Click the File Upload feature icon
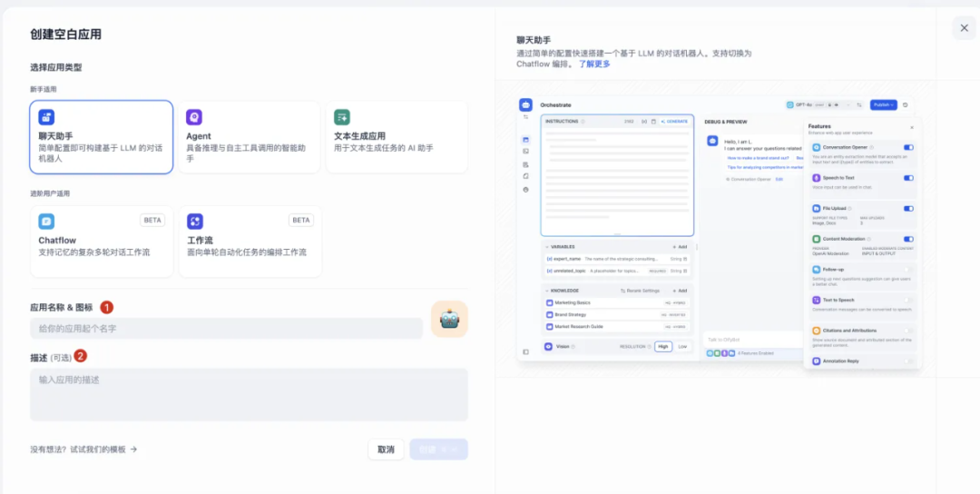The width and height of the screenshot is (980, 494). 817,208
